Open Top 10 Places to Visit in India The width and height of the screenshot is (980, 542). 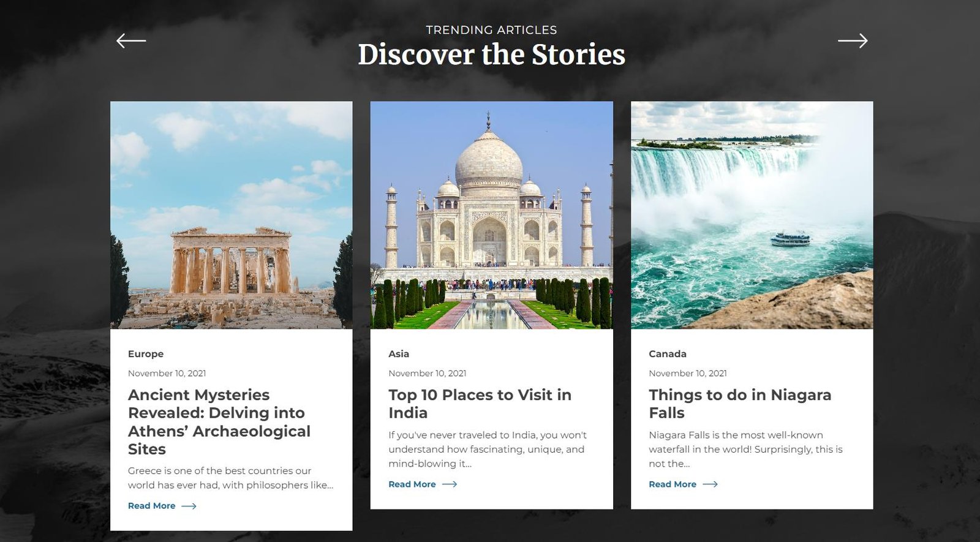click(x=480, y=404)
